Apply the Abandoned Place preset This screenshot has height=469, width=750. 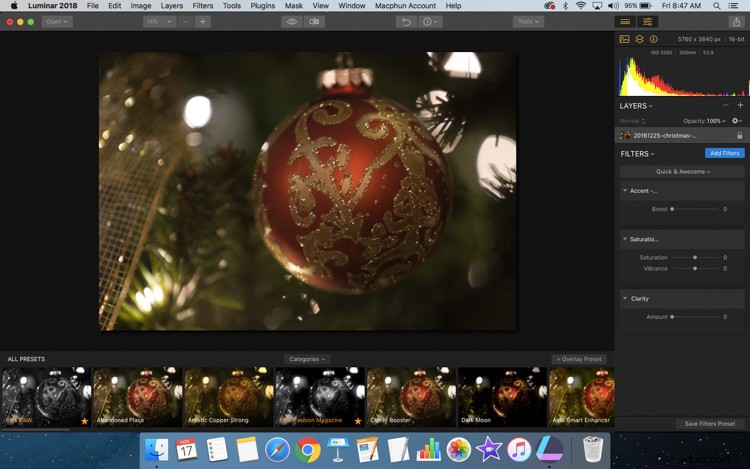point(138,397)
